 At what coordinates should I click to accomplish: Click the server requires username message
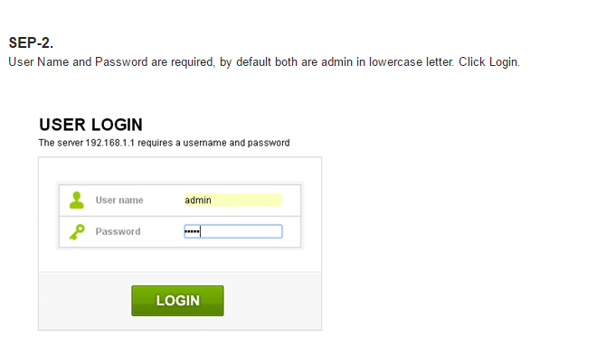[164, 143]
